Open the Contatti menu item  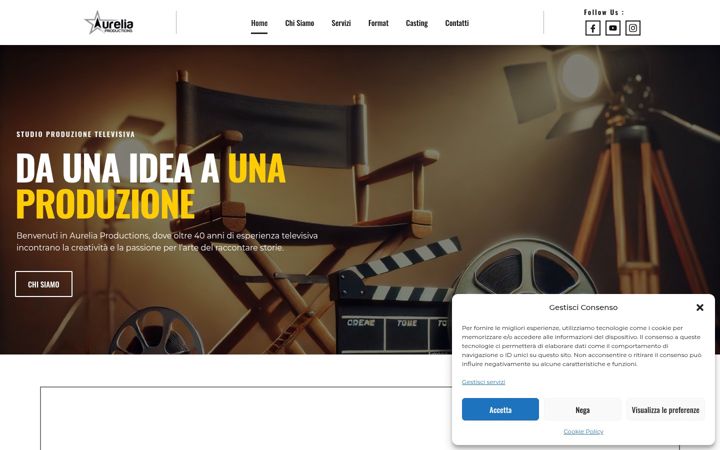pyautogui.click(x=456, y=23)
